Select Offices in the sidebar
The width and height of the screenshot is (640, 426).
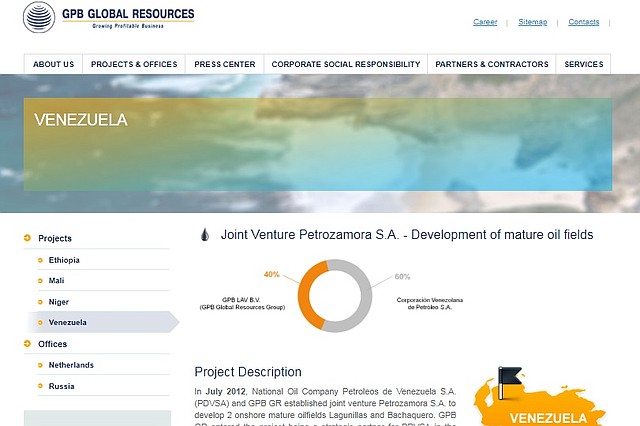(52, 344)
